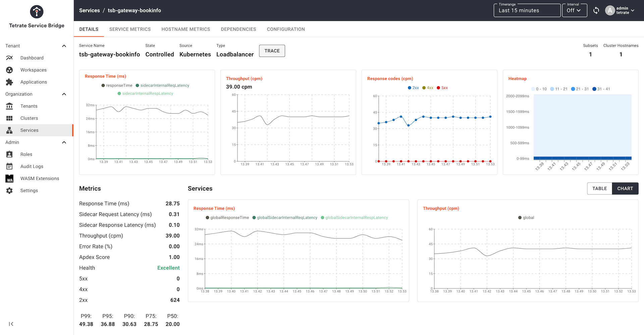Click the Workspaces sidebar icon
644x335 pixels.
tap(9, 70)
